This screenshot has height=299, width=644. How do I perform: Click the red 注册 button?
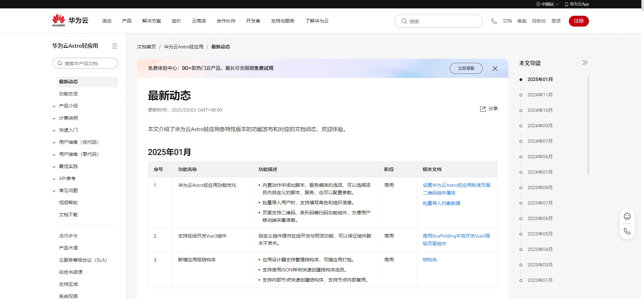(579, 21)
